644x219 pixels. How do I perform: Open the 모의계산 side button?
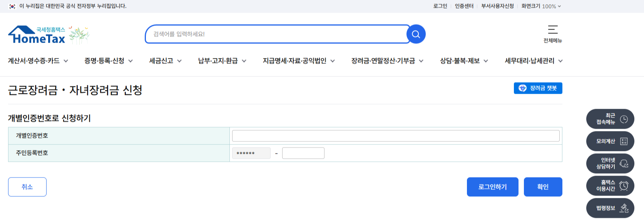click(610, 141)
